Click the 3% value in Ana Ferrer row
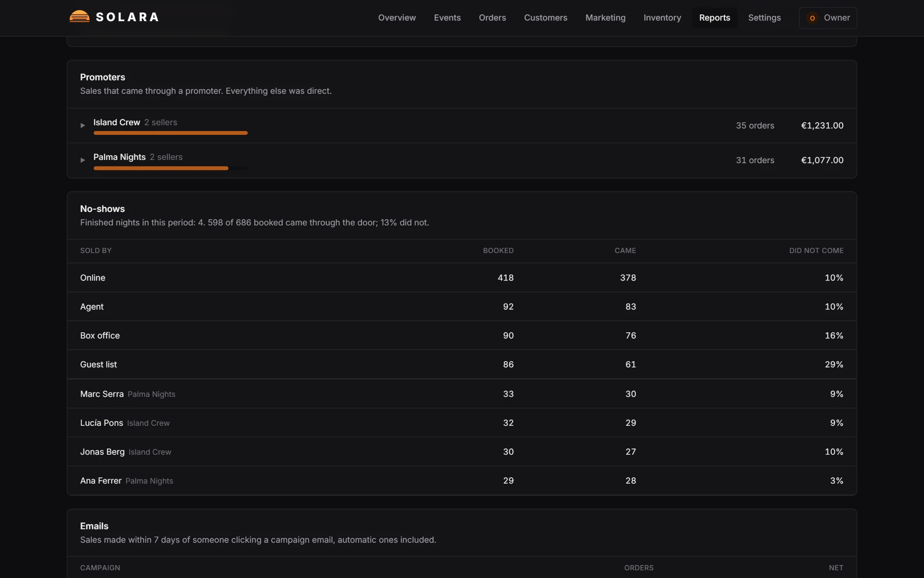The image size is (924, 578). click(x=836, y=480)
